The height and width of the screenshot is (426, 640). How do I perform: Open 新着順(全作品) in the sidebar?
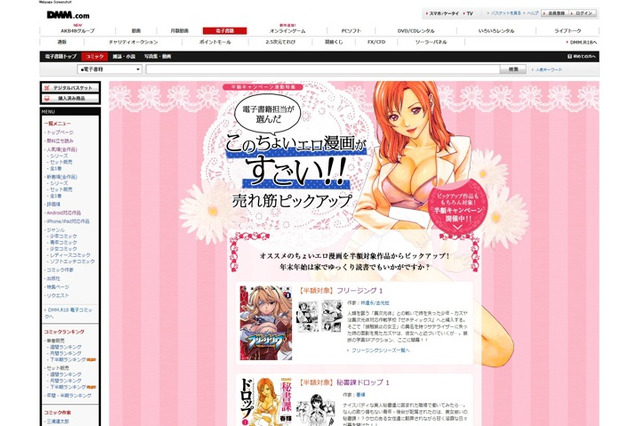click(x=62, y=177)
